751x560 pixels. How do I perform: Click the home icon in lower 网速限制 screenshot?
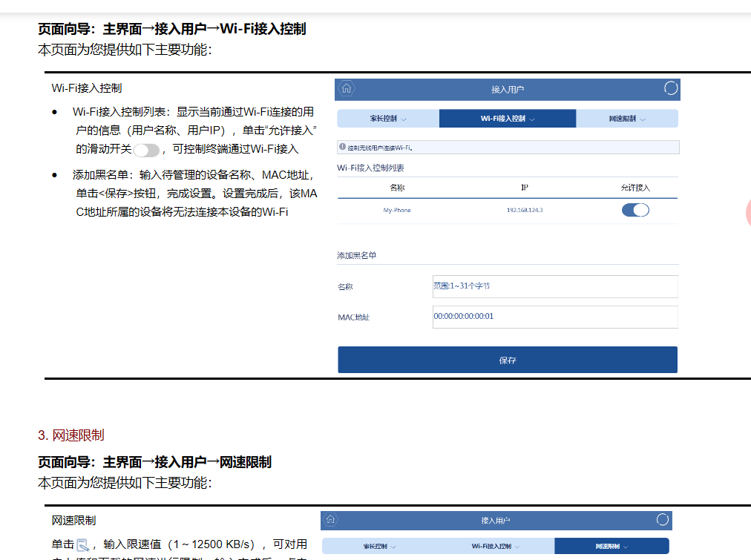click(330, 519)
